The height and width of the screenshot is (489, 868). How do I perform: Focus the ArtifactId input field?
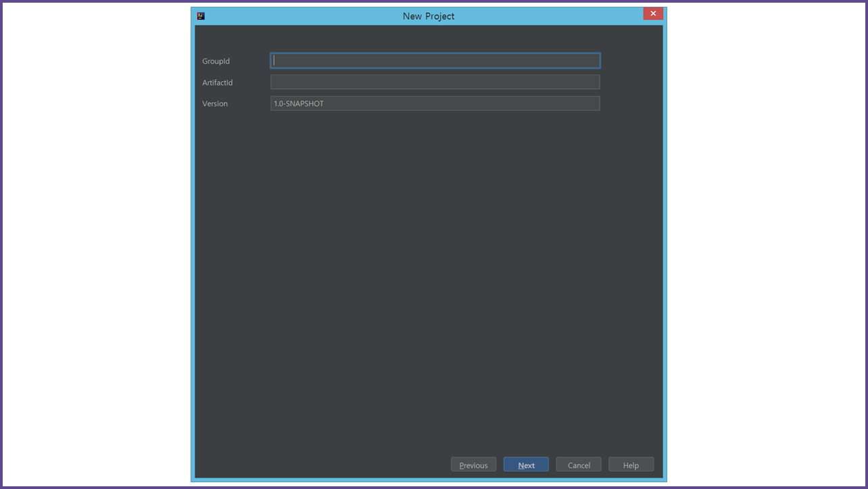coord(435,82)
